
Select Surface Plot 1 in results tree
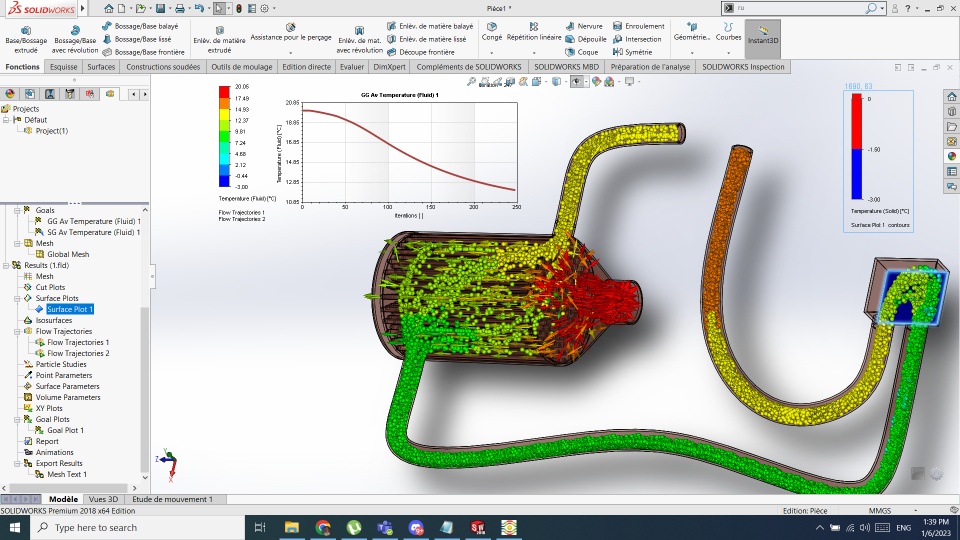click(70, 309)
